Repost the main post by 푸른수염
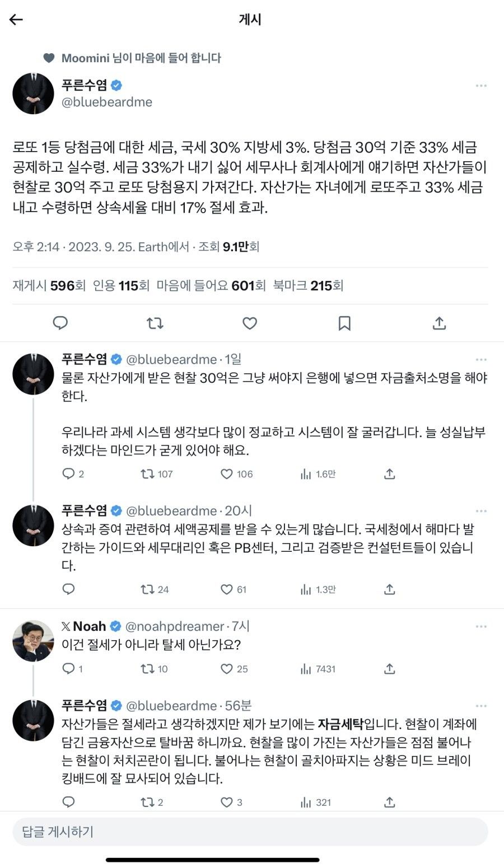Image resolution: width=504 pixels, height=868 pixels. 155,323
